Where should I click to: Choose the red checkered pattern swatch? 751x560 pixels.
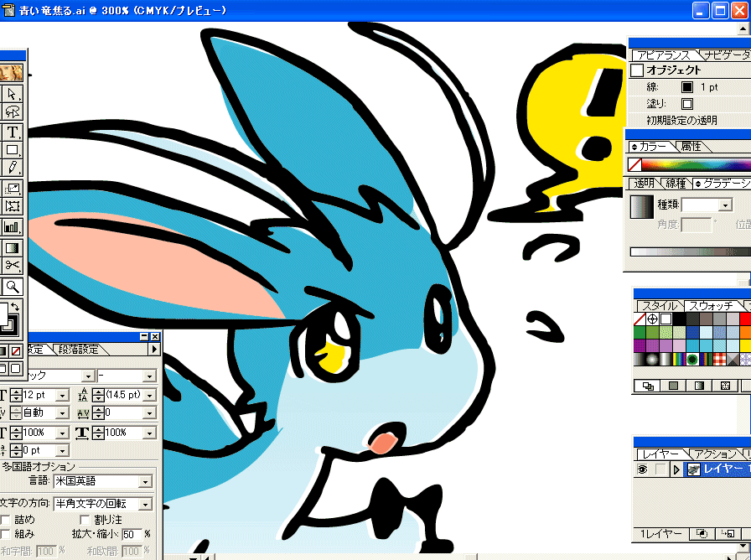[x=719, y=359]
